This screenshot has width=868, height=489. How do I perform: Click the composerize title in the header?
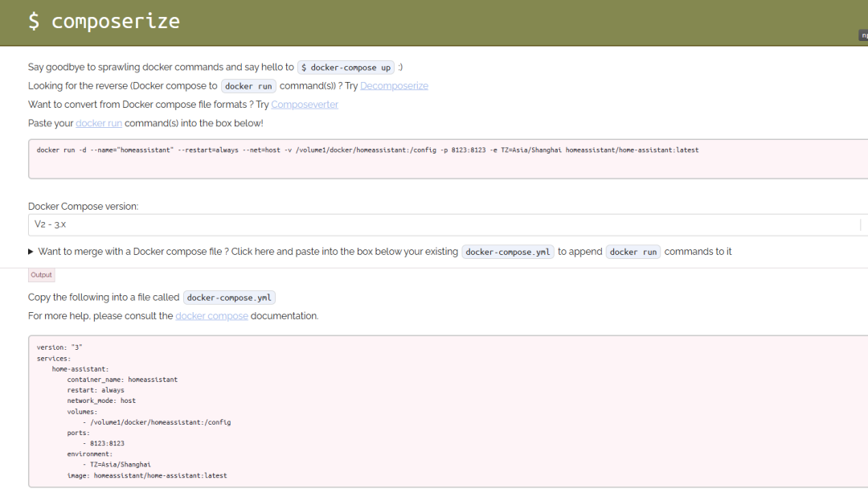pyautogui.click(x=104, y=21)
